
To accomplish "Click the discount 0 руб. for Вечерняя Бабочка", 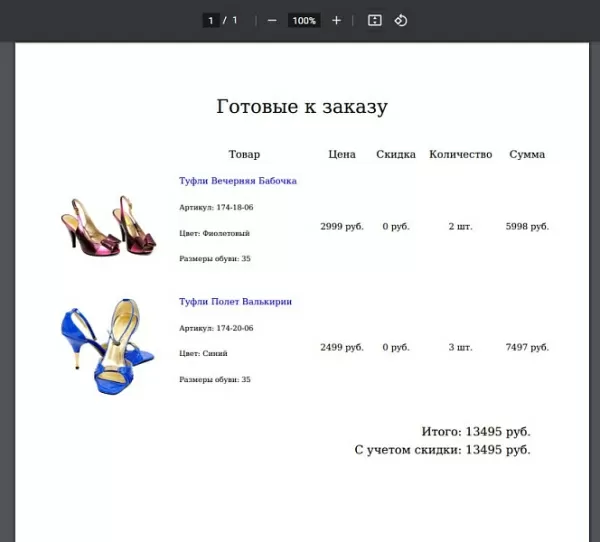I will pyautogui.click(x=396, y=226).
